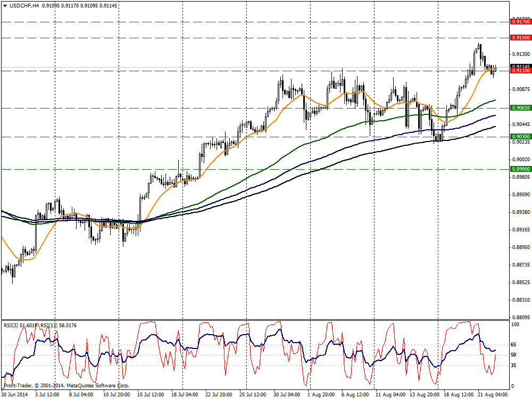The image size is (532, 399).
Task: Click the 25 Jul 12:00 time axis label
Action: pyautogui.click(x=253, y=395)
